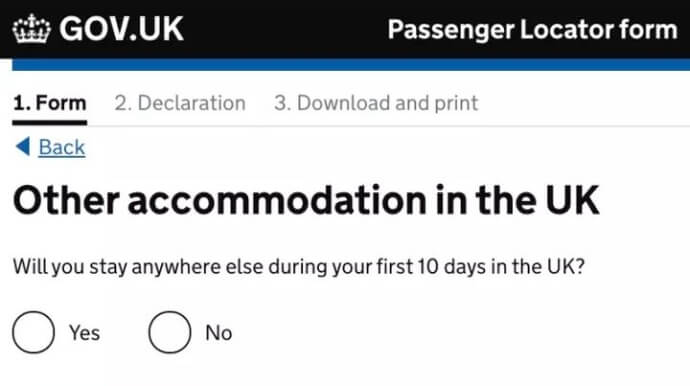The height and width of the screenshot is (386, 690).
Task: Click the crown logo icon
Action: [32, 29]
